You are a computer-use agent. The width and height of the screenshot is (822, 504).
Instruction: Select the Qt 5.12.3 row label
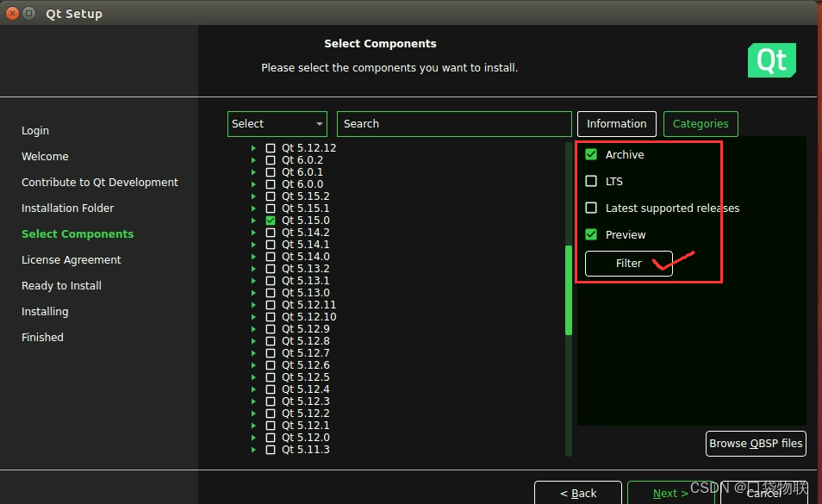click(x=306, y=401)
